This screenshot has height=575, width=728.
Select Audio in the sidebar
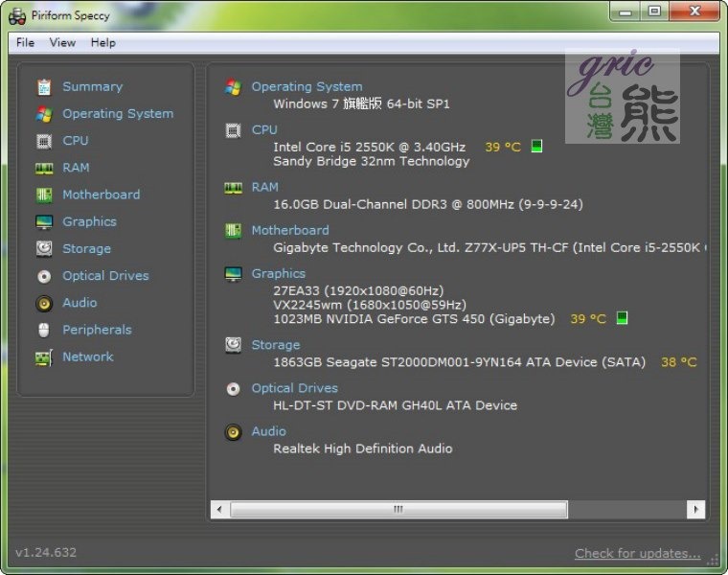pos(80,303)
